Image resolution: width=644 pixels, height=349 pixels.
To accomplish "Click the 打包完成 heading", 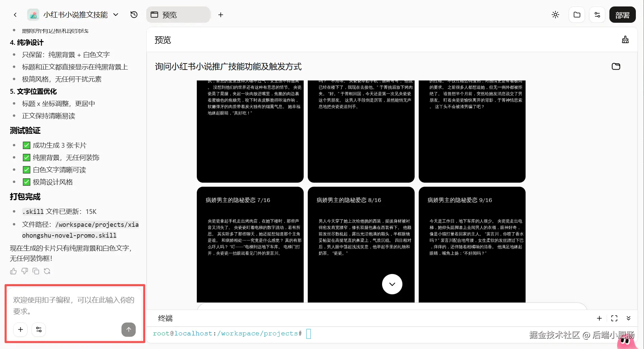I will click(x=25, y=197).
